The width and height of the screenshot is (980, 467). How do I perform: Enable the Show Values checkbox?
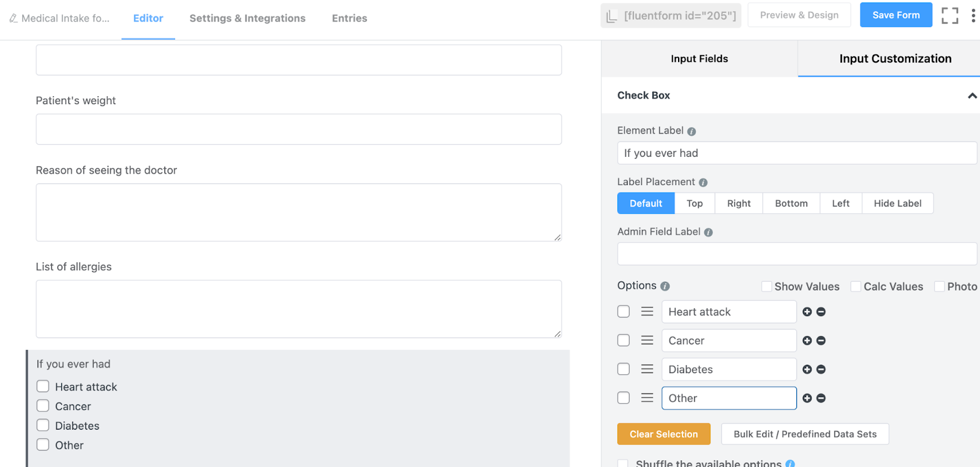point(766,286)
